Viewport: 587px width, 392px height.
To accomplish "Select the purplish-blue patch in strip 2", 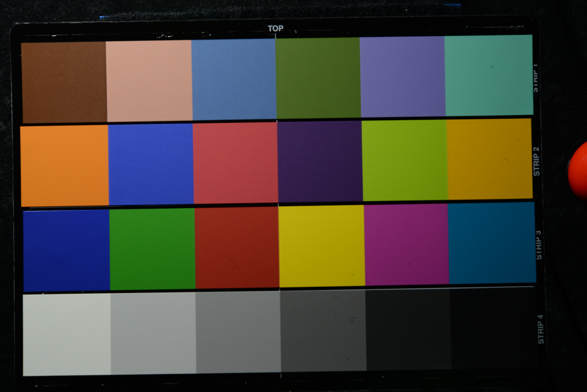I will pyautogui.click(x=151, y=164).
